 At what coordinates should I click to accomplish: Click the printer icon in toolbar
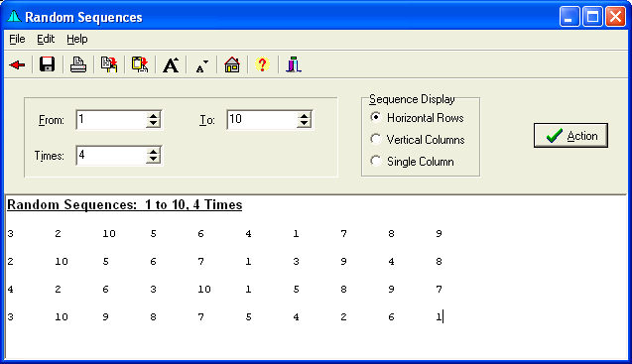point(78,64)
